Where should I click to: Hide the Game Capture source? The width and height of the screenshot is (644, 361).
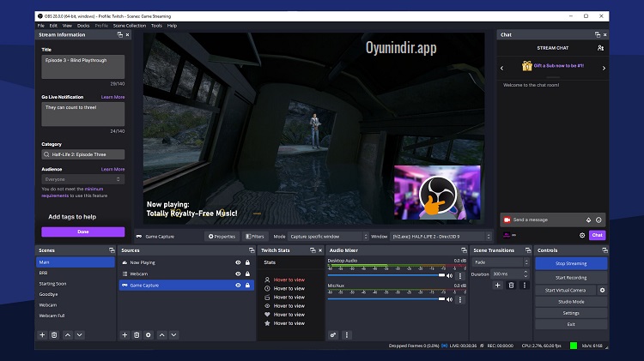pyautogui.click(x=238, y=285)
